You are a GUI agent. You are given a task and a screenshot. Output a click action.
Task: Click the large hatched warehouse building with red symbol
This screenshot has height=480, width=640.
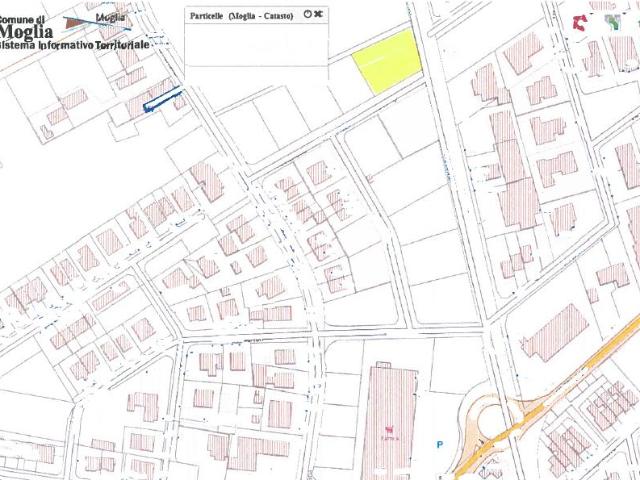click(x=390, y=420)
